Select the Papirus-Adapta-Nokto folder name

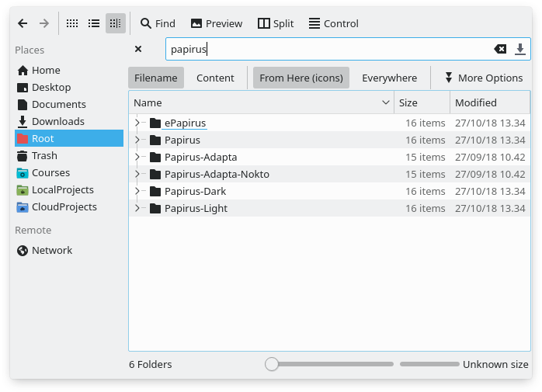pyautogui.click(x=217, y=174)
